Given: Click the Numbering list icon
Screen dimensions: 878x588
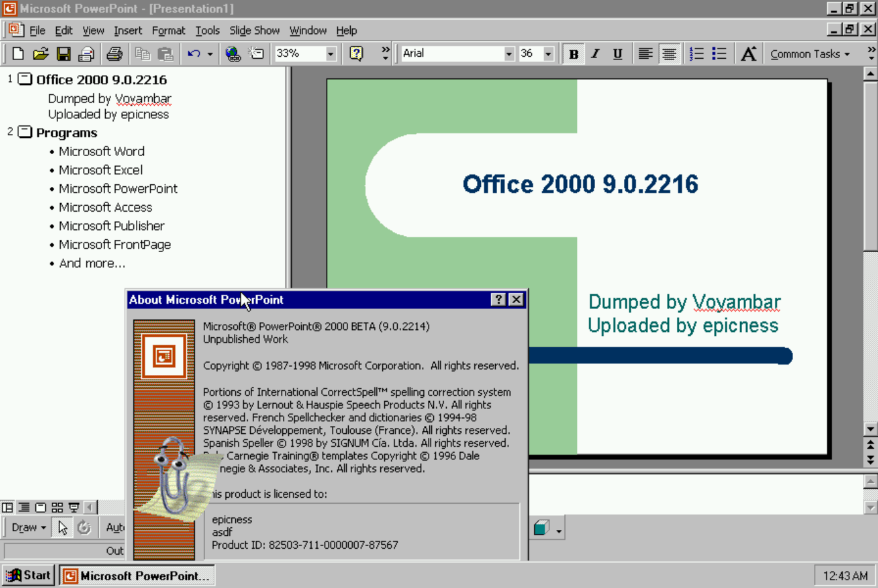Looking at the screenshot, I should coord(696,54).
